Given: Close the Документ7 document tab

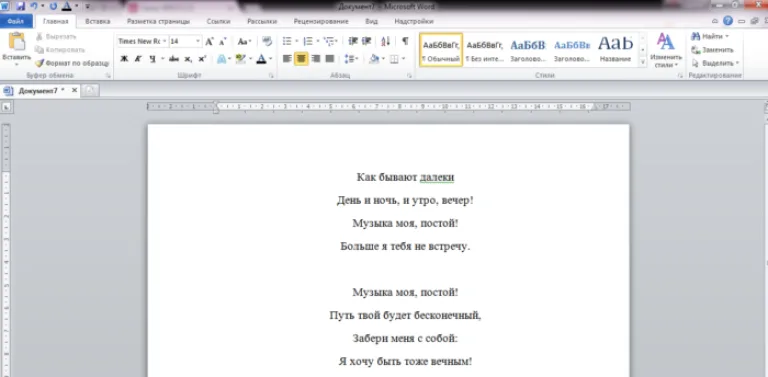Looking at the screenshot, I should click(x=74, y=91).
